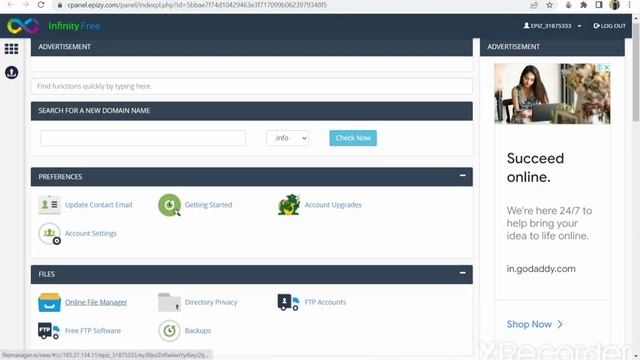The image size is (640, 360).
Task: Collapse the Files section
Action: click(x=462, y=273)
